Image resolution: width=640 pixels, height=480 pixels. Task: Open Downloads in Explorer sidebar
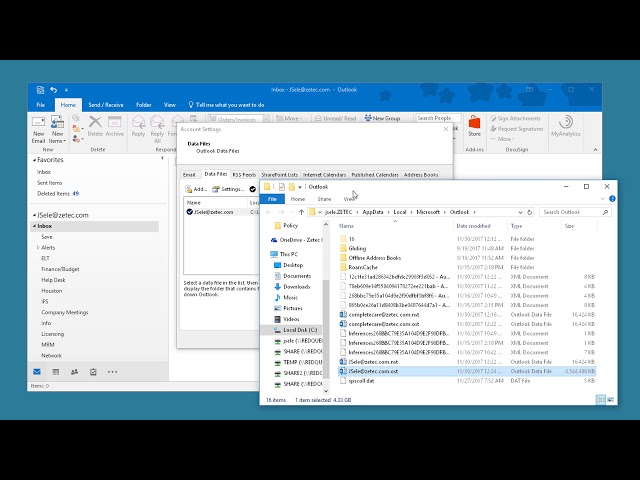pyautogui.click(x=296, y=287)
